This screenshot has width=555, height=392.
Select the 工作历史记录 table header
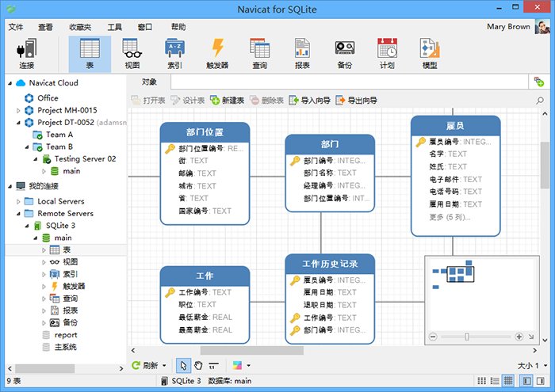point(330,264)
